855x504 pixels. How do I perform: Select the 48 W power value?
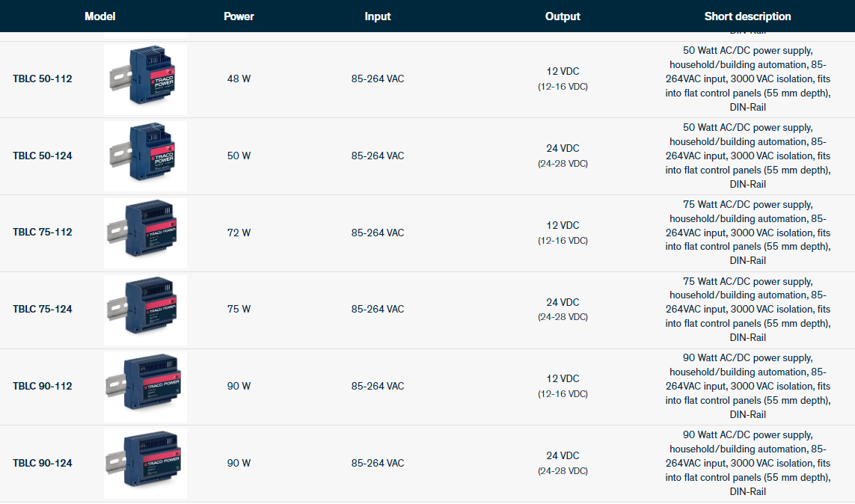[239, 79]
